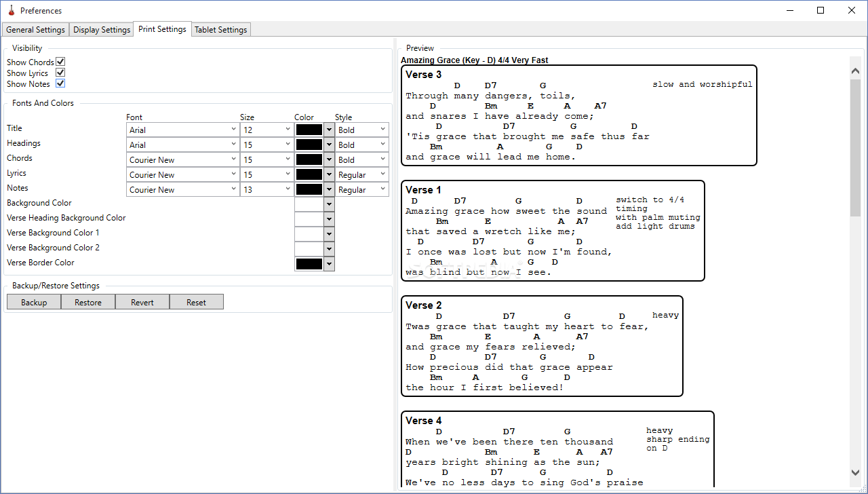
Task: Click the Reset button
Action: tap(197, 302)
